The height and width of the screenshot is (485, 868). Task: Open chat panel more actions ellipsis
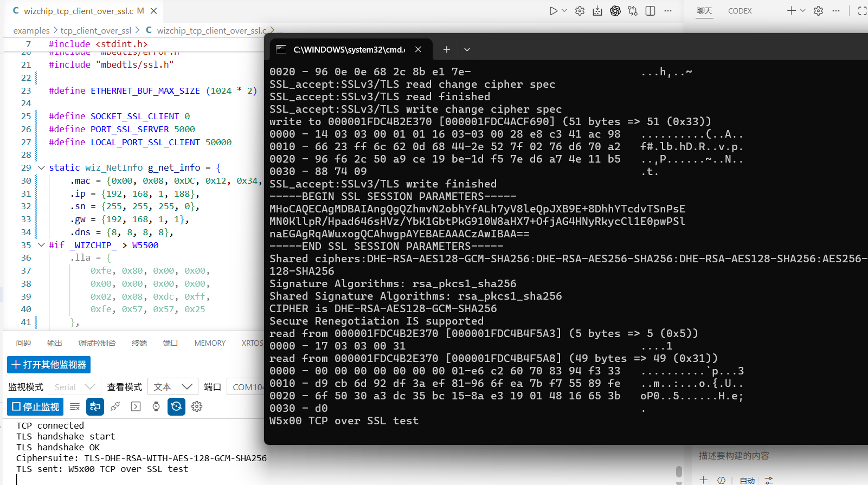(x=836, y=11)
